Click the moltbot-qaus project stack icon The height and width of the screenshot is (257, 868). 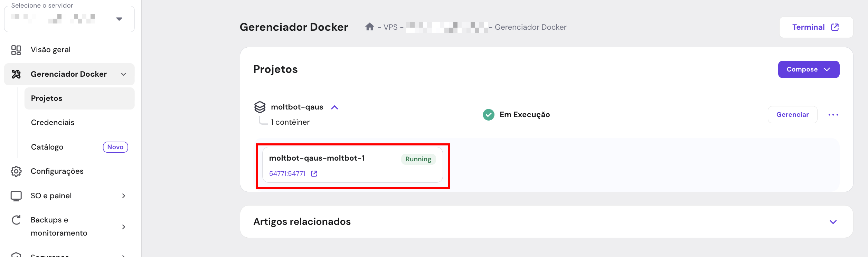click(260, 107)
